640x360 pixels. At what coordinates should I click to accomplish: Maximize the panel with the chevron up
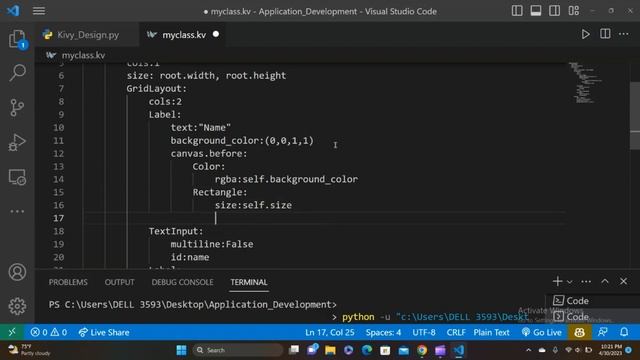pyautogui.click(x=605, y=282)
